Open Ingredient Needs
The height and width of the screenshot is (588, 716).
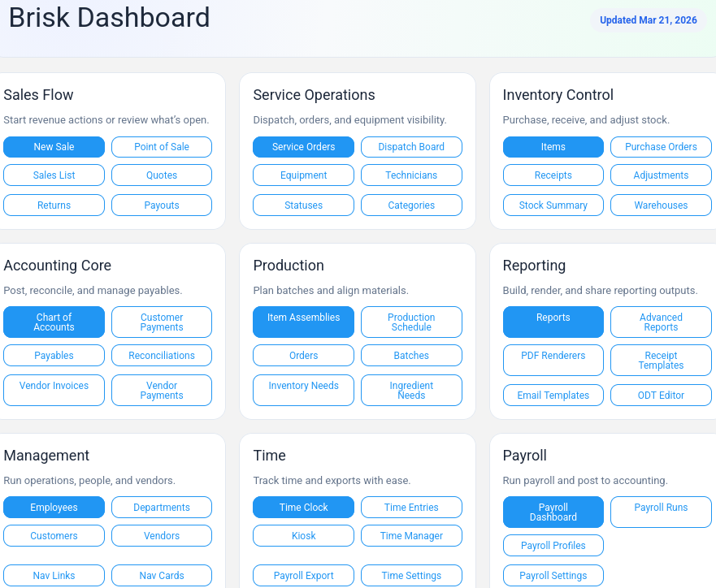411,390
